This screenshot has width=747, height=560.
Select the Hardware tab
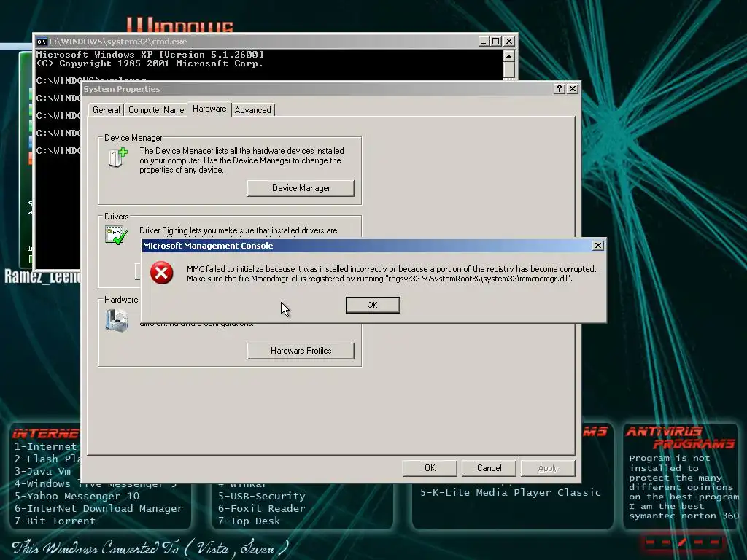pyautogui.click(x=209, y=109)
